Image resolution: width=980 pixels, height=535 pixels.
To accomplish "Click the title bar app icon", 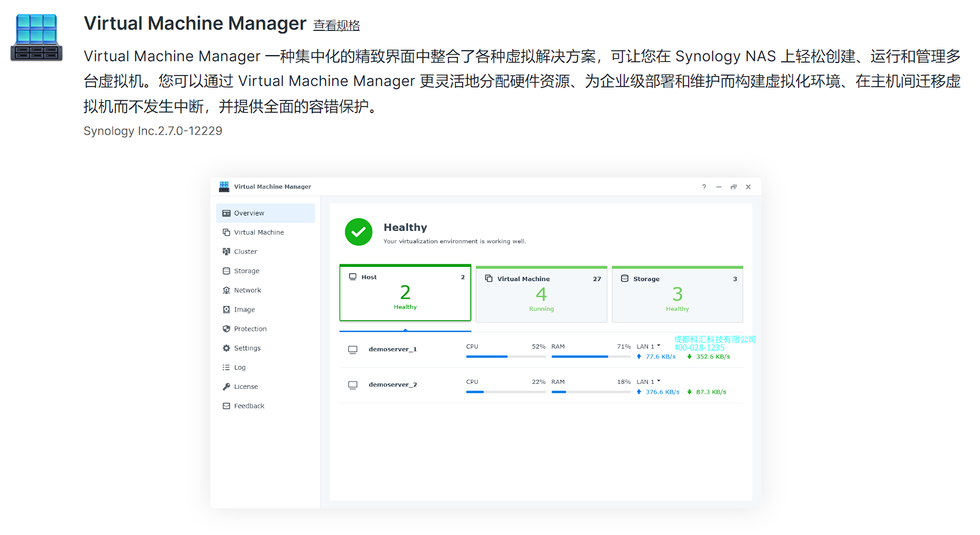I will click(x=224, y=186).
